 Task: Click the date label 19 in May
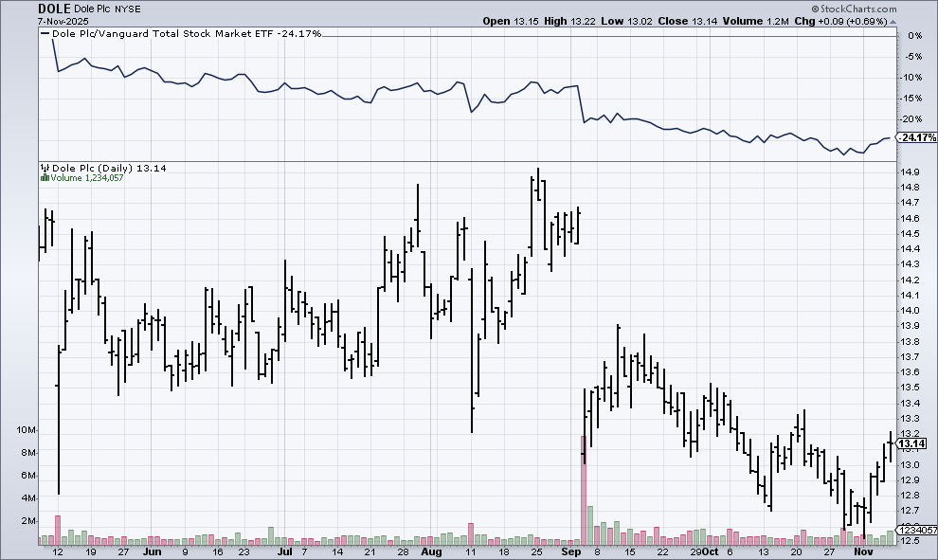pos(90,551)
